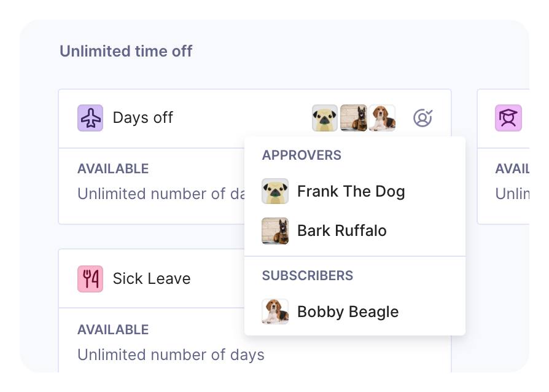Click the shepherd dog avatar in Days off header

click(x=354, y=118)
